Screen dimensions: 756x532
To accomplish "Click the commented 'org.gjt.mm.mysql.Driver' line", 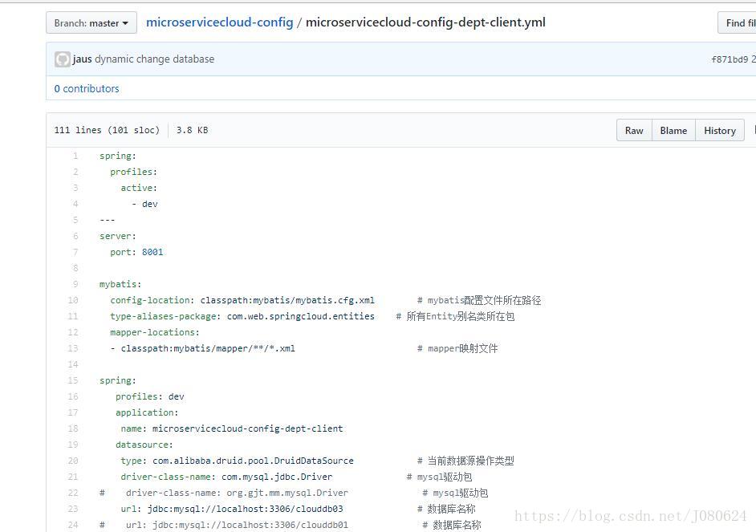I will click(x=294, y=493).
